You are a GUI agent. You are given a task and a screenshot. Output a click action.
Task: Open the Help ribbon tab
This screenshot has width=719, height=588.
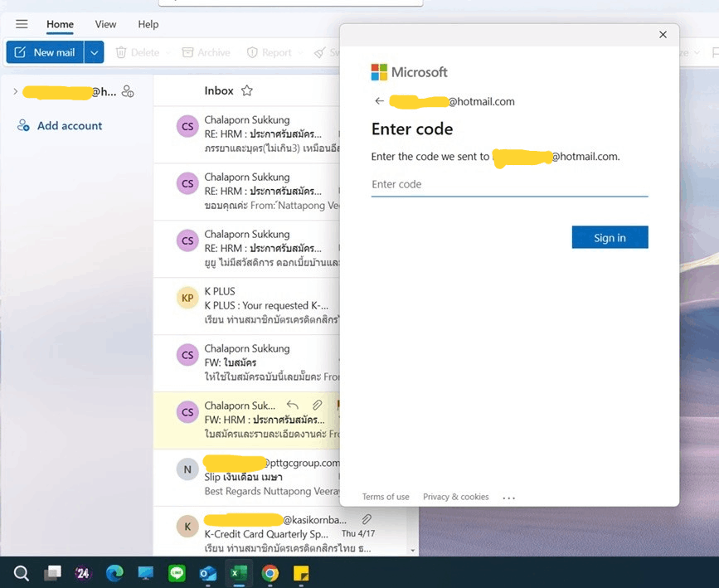coord(148,24)
